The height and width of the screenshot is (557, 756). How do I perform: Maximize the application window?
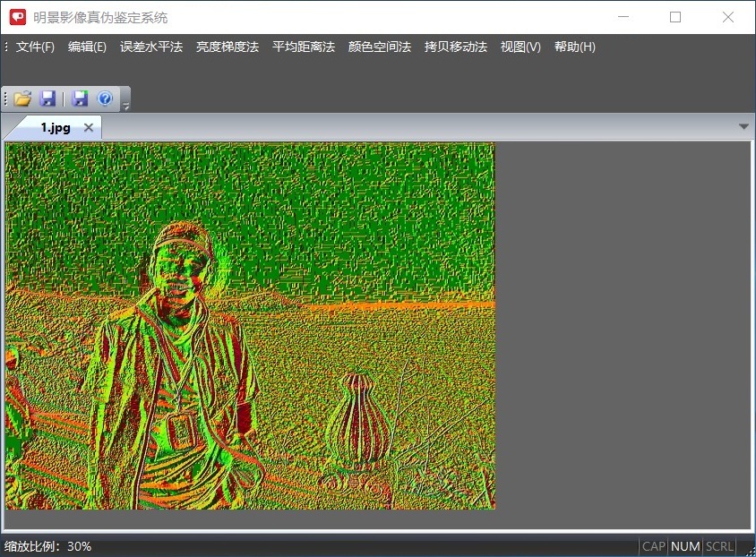[x=675, y=17]
